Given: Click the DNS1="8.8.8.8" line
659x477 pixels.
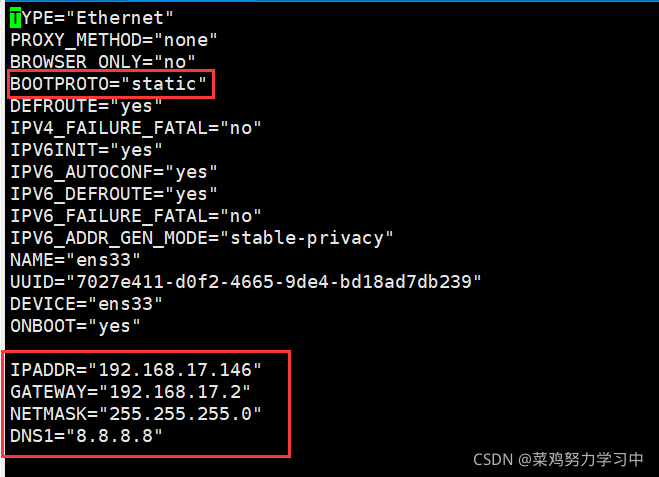Looking at the screenshot, I should (x=86, y=436).
